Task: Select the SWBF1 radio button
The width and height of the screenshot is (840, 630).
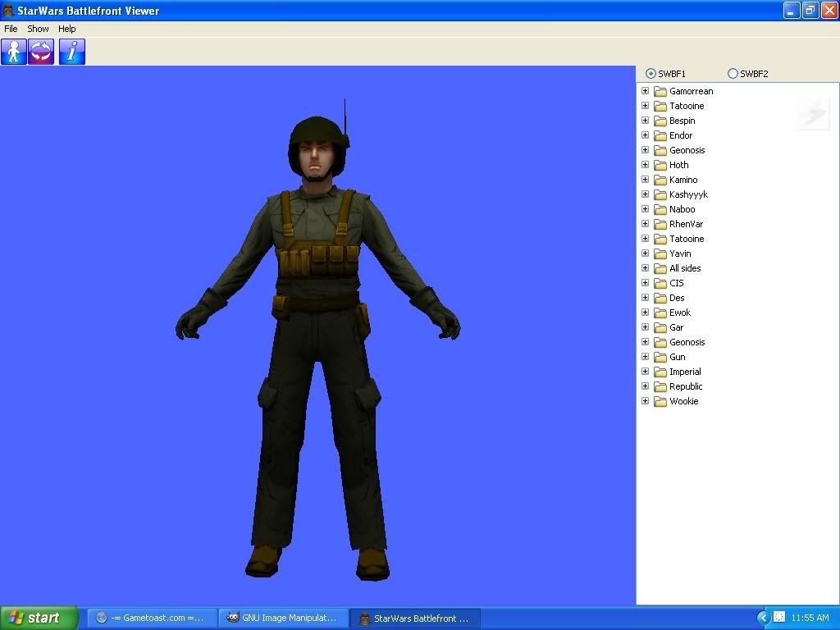Action: pyautogui.click(x=651, y=73)
